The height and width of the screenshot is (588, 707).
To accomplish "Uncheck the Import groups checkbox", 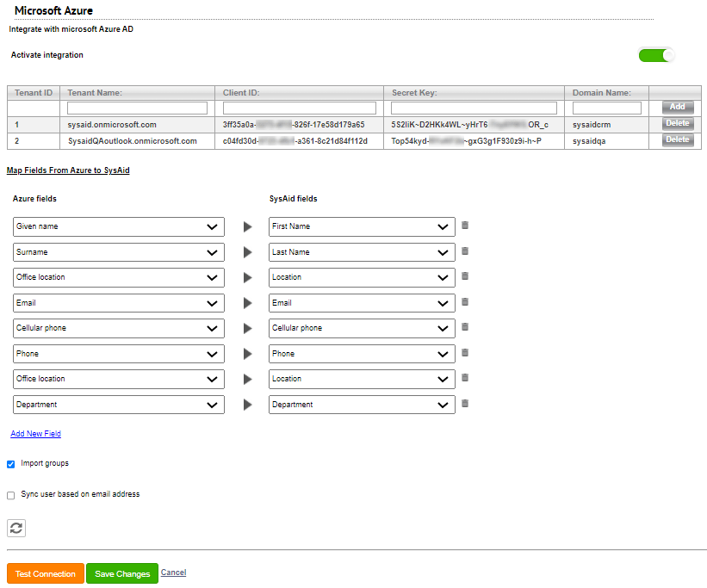I will [11, 464].
